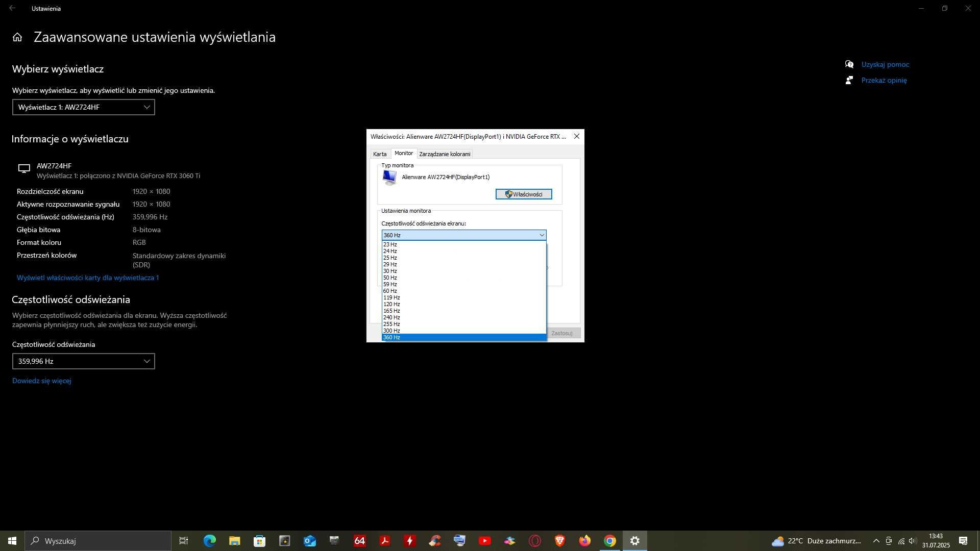The height and width of the screenshot is (551, 980).
Task: Open Microsoft Store from the taskbar
Action: click(259, 541)
